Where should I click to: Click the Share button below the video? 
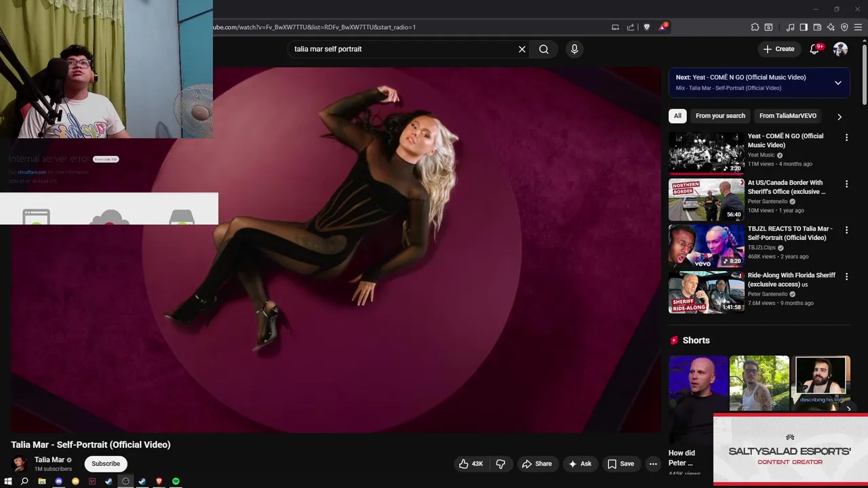(536, 464)
